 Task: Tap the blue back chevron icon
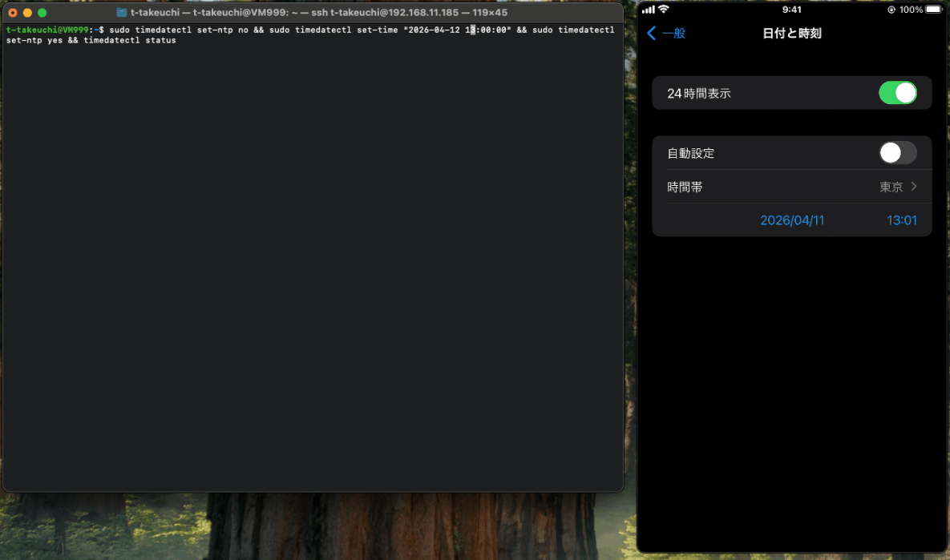[x=651, y=33]
